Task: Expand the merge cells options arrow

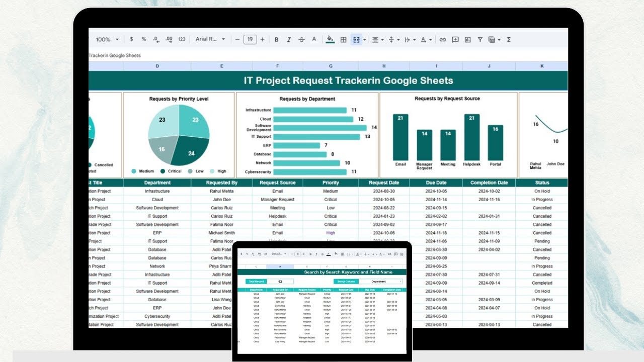Action: click(x=364, y=39)
